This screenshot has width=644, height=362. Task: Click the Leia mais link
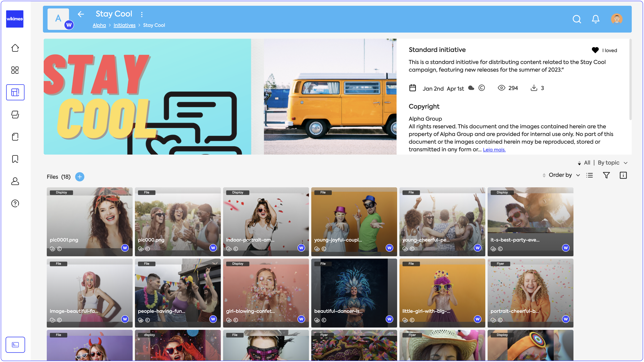[494, 150]
